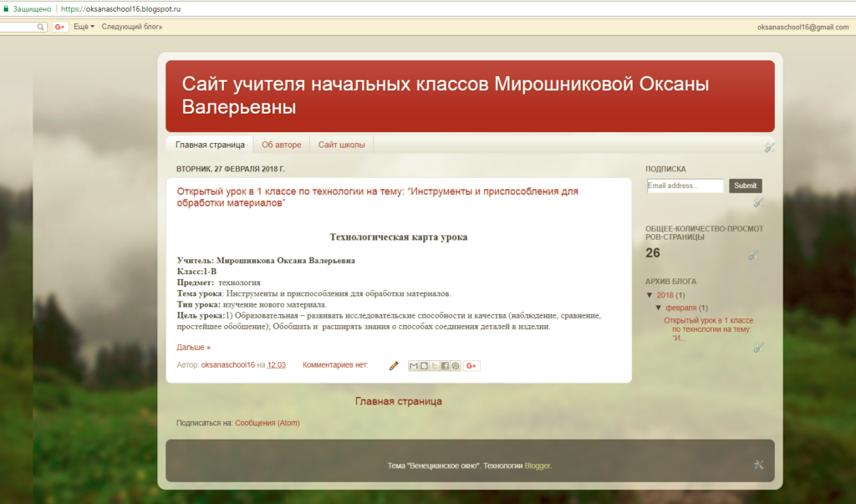This screenshot has height=504, width=856.
Task: Open the 'Главная страница' tab
Action: pyautogui.click(x=210, y=145)
